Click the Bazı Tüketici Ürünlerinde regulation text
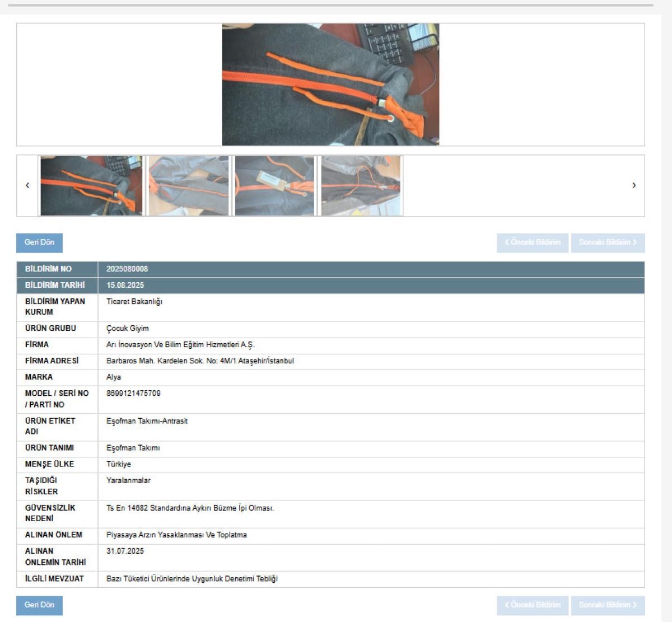Viewport: 672px width, 622px height. pyautogui.click(x=192, y=579)
